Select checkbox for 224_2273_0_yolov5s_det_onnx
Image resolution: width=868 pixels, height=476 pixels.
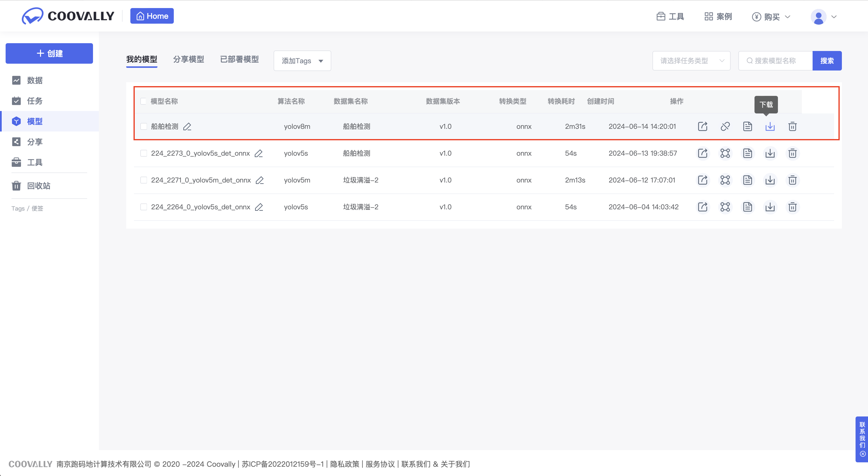(144, 153)
